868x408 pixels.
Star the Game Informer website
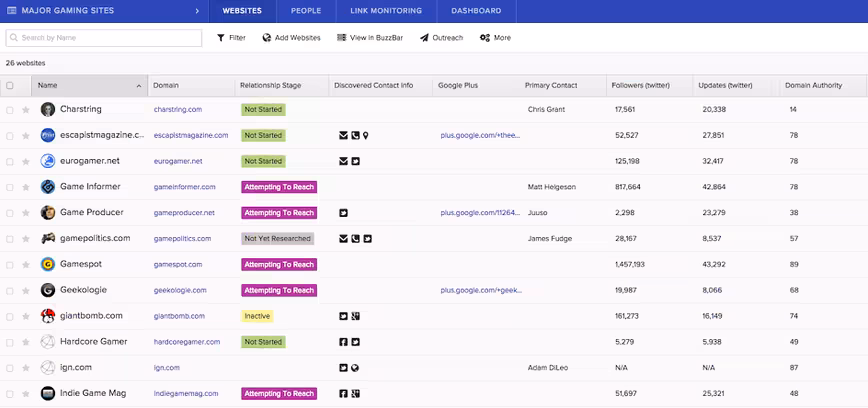[x=25, y=188]
